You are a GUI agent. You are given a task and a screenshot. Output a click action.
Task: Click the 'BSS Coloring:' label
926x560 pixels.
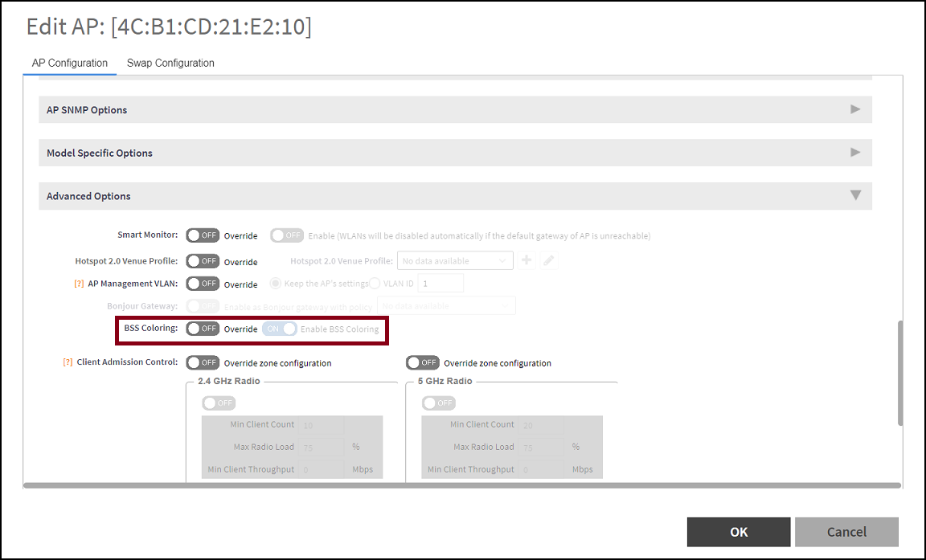(150, 328)
